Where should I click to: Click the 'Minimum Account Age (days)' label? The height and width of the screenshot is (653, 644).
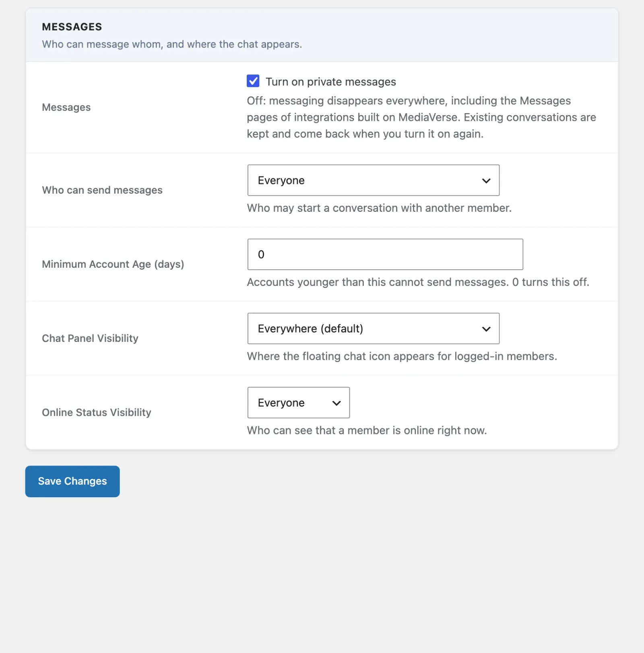[x=113, y=264]
